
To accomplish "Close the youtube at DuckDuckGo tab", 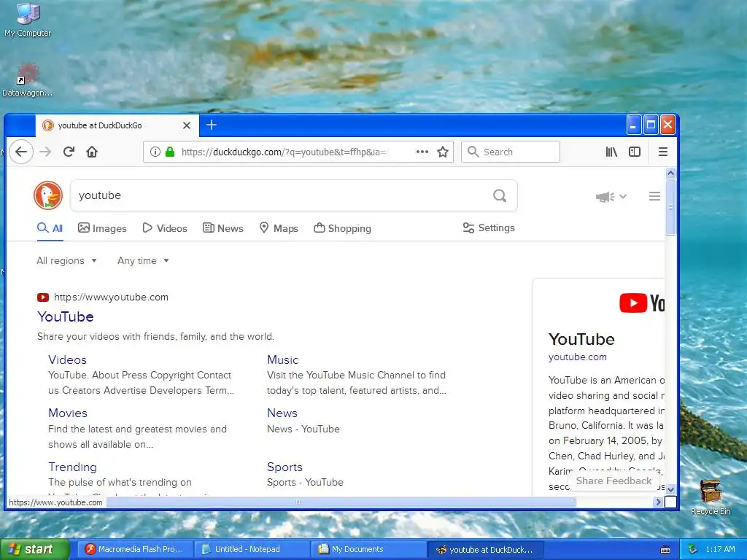I will pyautogui.click(x=187, y=125).
